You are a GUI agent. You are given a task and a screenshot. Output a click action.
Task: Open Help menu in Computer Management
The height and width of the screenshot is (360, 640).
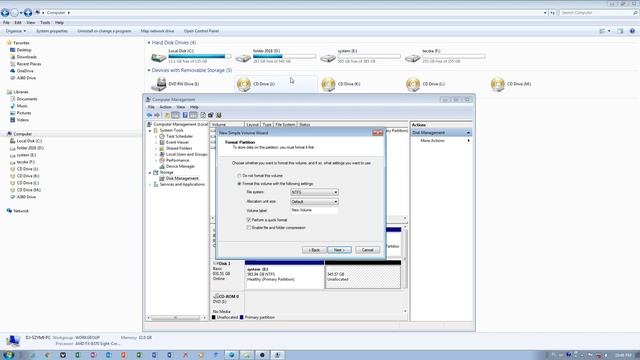click(x=194, y=107)
